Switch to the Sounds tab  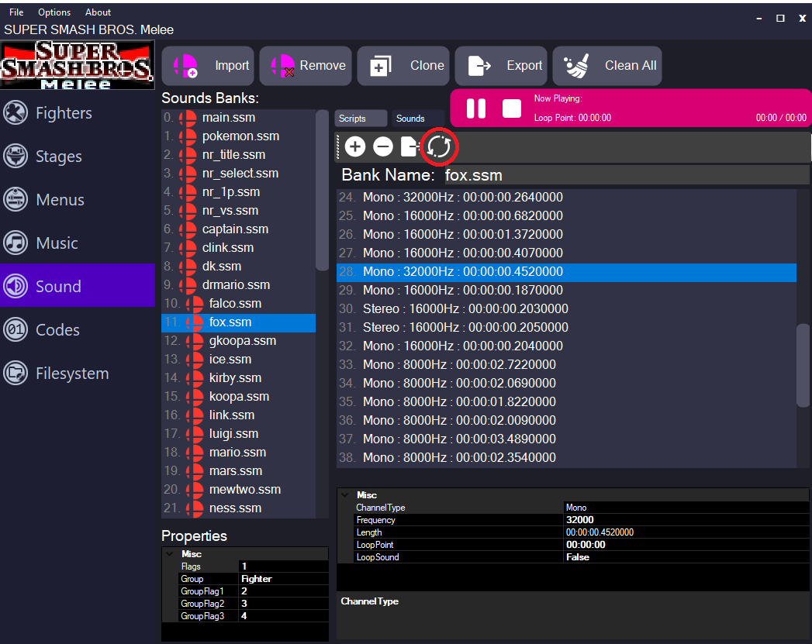pyautogui.click(x=418, y=119)
